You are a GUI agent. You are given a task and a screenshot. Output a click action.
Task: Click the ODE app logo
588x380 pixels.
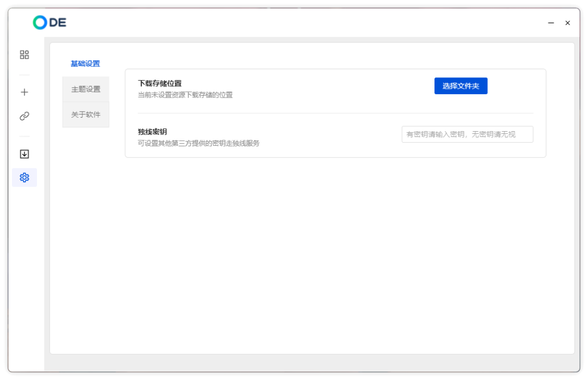[50, 22]
